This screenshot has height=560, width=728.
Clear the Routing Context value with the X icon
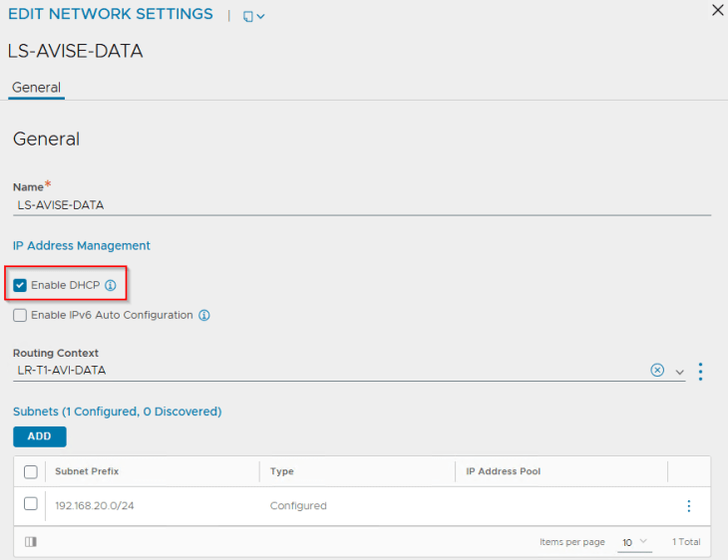657,370
